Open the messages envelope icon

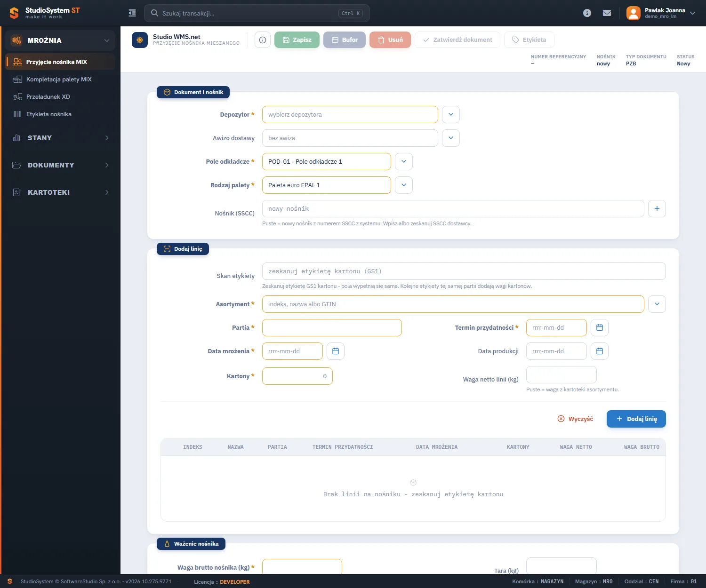[607, 13]
